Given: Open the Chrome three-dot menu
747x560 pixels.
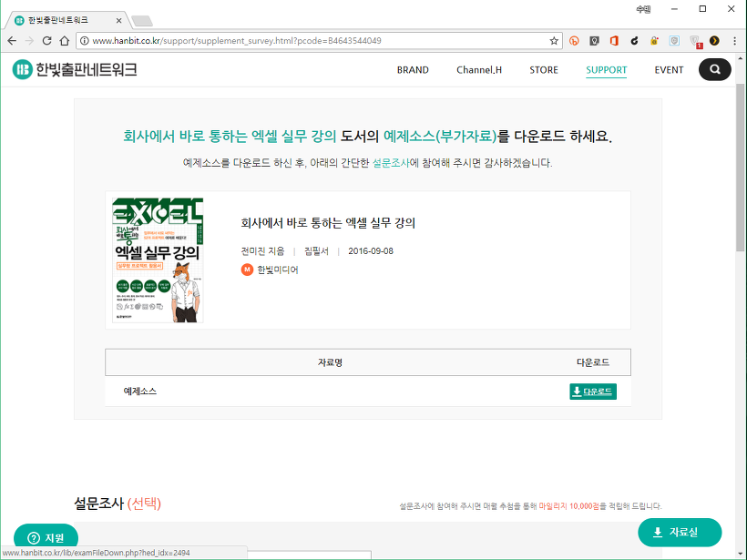Looking at the screenshot, I should point(734,41).
